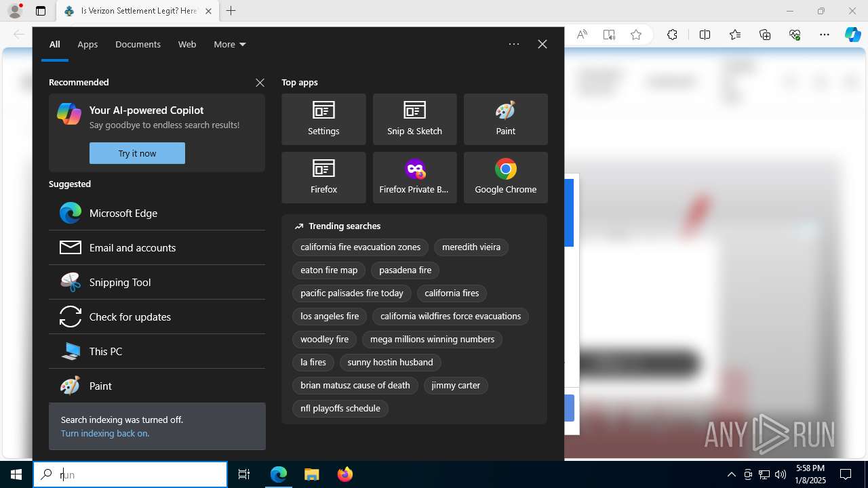Open Edge extensions icon
This screenshot has width=868, height=488.
(x=672, y=35)
